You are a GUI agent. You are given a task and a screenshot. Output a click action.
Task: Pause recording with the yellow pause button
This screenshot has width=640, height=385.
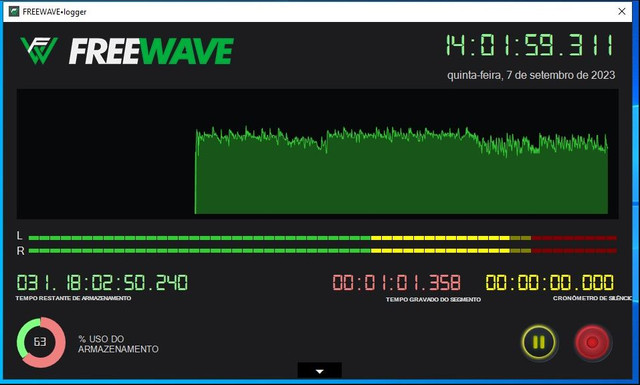click(539, 342)
